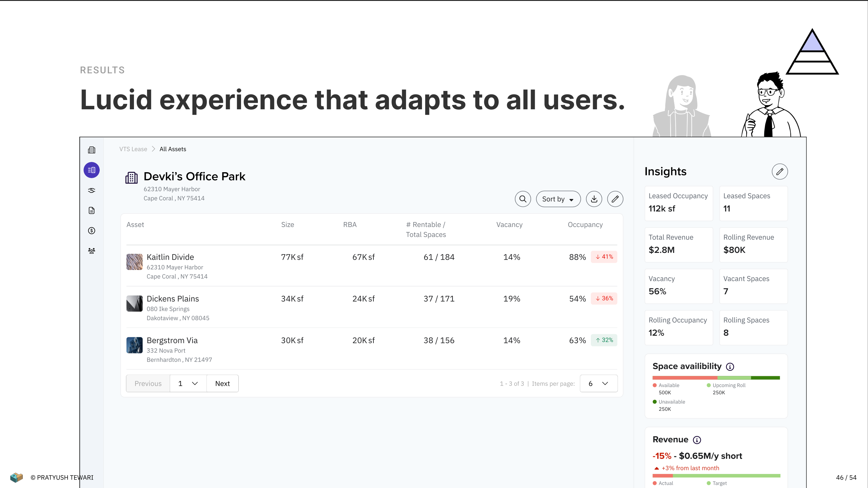This screenshot has height=488, width=868.
Task: Open the handshake deals sidebar icon
Action: [x=92, y=190]
